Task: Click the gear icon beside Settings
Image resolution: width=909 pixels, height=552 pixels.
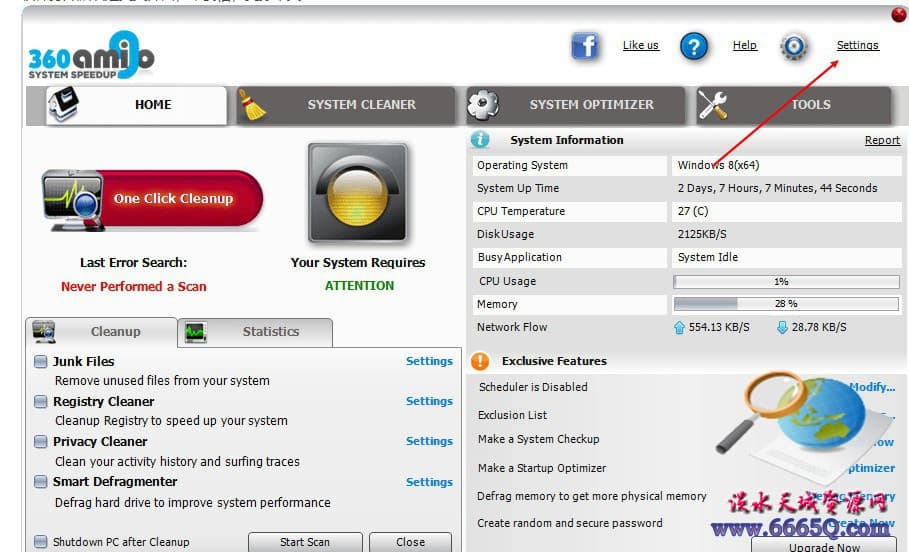Action: 794,46
